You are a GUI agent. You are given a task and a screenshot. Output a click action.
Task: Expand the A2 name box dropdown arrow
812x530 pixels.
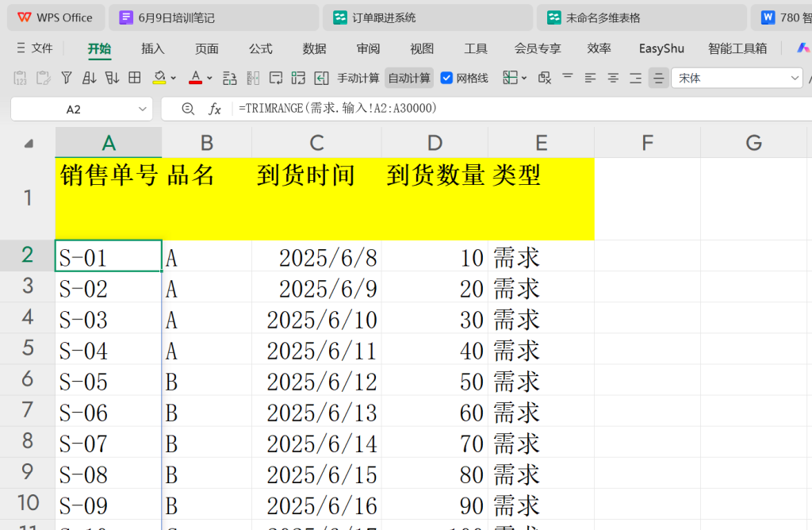[x=143, y=109]
